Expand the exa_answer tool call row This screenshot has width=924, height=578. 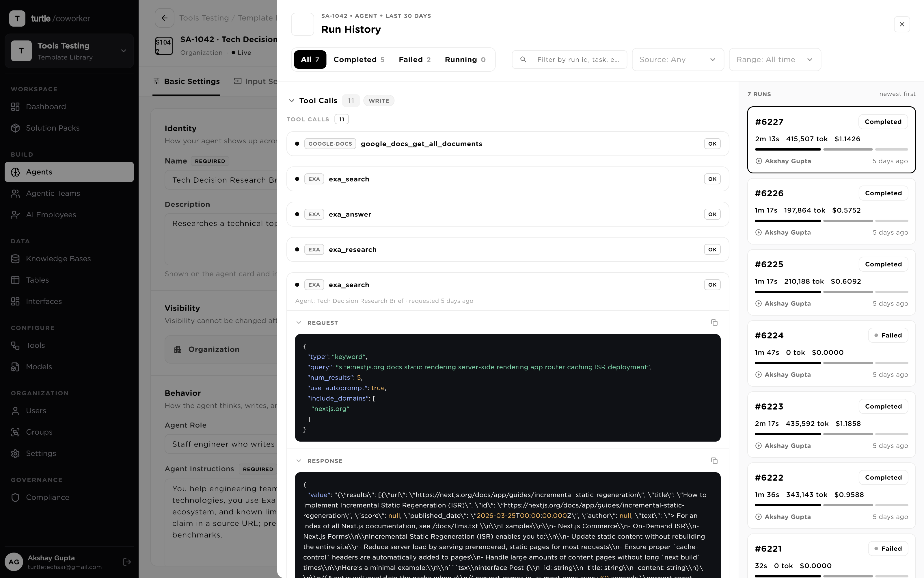507,214
